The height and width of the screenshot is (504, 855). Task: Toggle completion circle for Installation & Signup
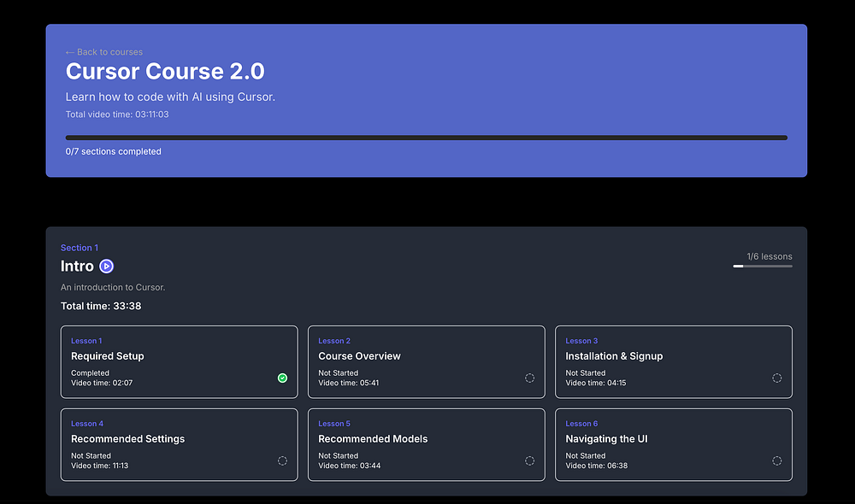[x=777, y=378]
